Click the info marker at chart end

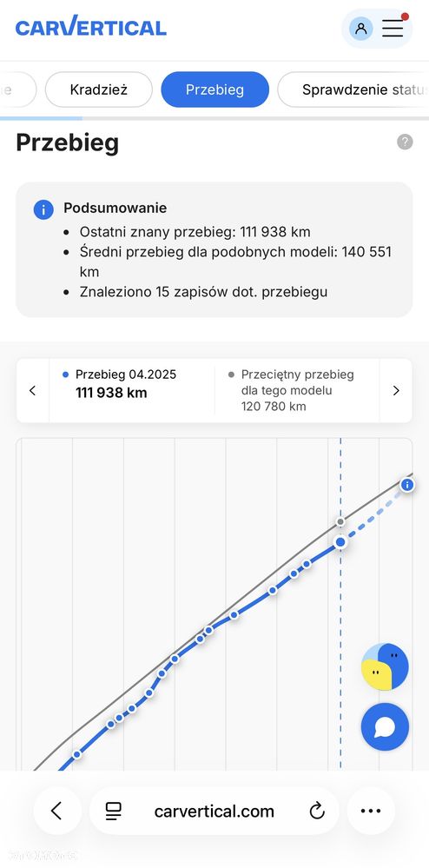tap(407, 486)
